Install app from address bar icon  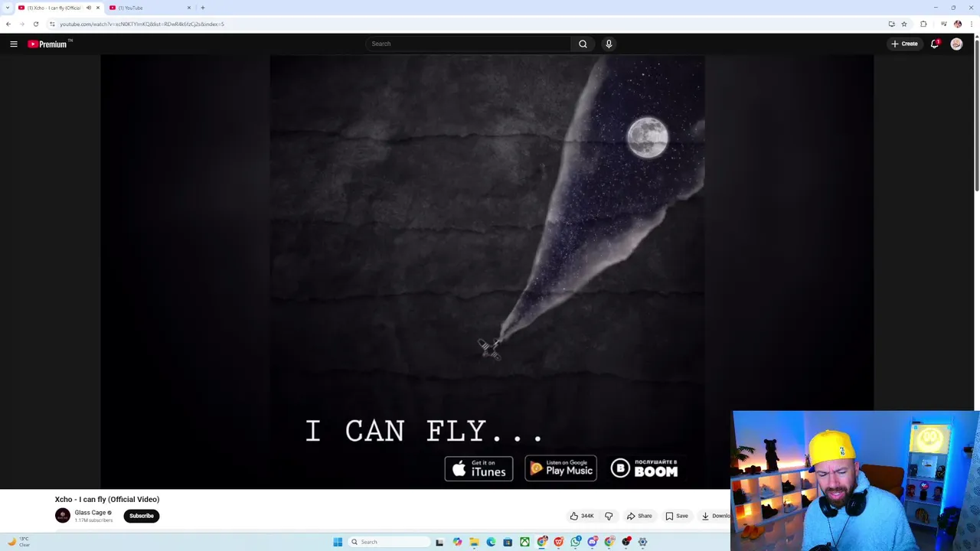click(891, 24)
